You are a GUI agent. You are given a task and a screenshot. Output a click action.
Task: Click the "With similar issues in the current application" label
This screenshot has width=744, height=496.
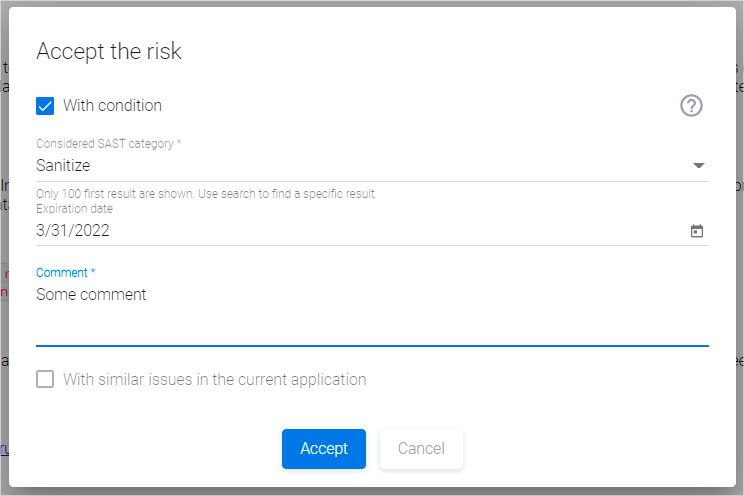click(x=214, y=380)
